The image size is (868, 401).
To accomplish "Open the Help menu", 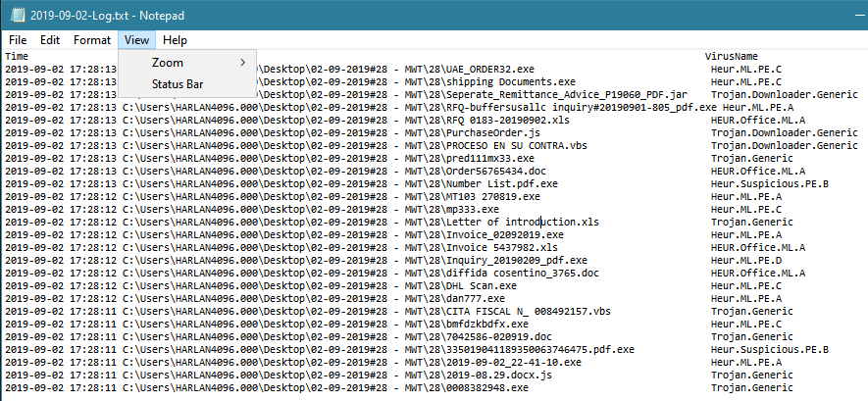I will point(175,40).
